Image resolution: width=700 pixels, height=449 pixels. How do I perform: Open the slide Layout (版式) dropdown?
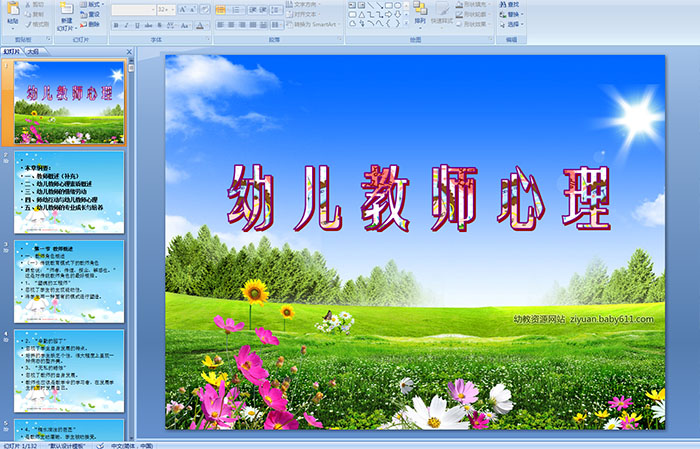tap(92, 4)
